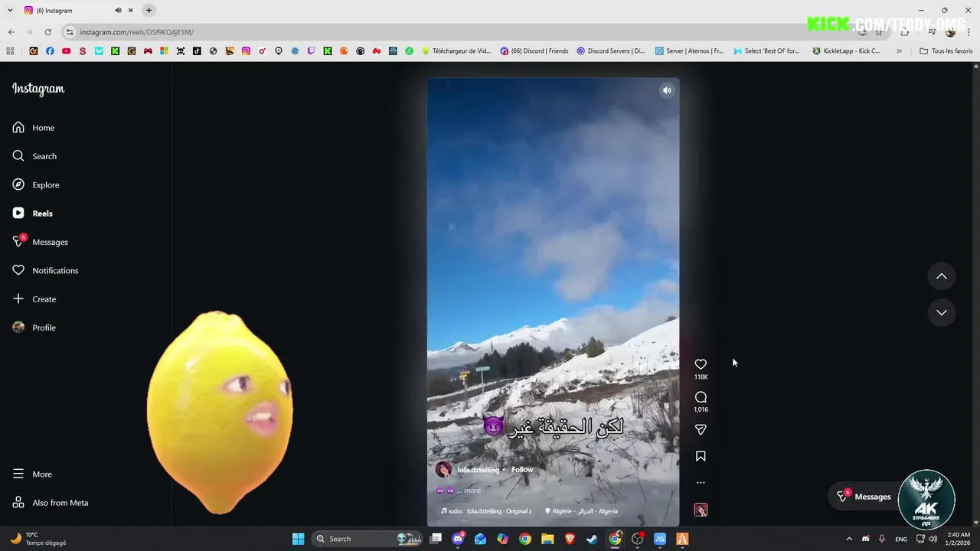The width and height of the screenshot is (980, 551).
Task: Open the weather widget showing 10°C
Action: (x=37, y=539)
